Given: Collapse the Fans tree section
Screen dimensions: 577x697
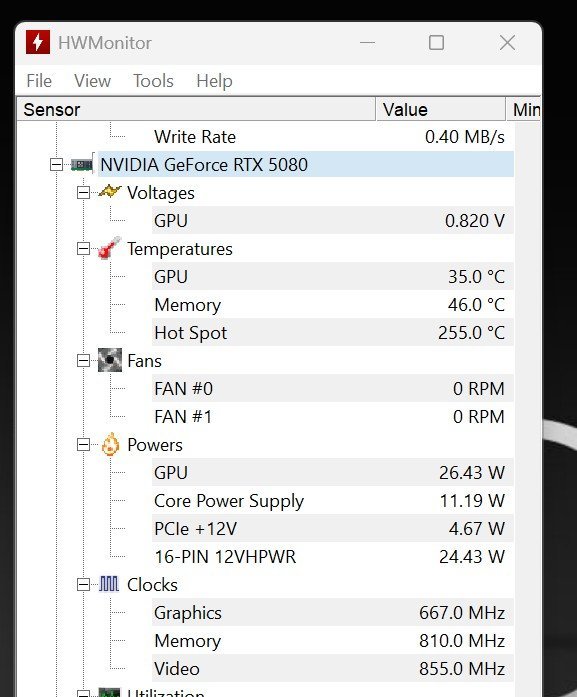Looking at the screenshot, I should click(x=83, y=361).
